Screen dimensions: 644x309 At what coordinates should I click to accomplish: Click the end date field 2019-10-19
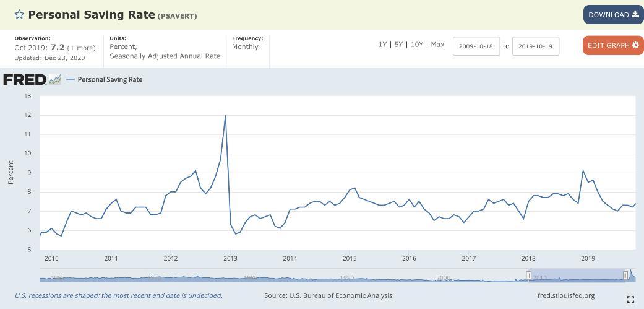point(536,46)
